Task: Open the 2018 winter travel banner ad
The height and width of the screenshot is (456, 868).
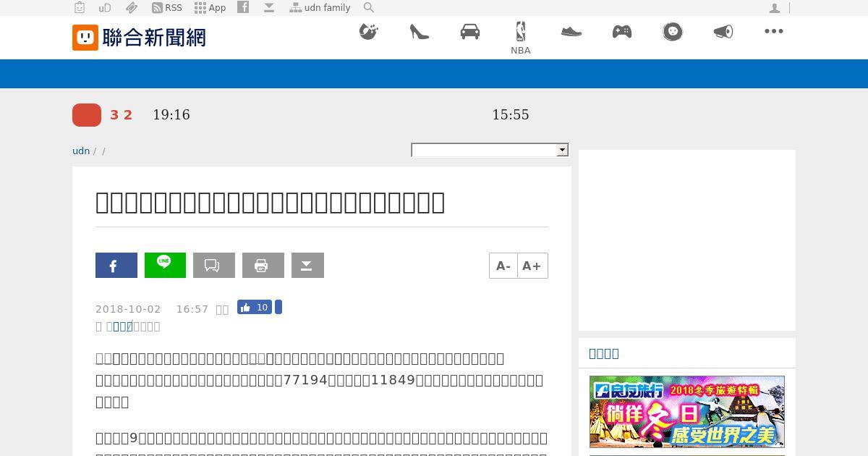Action: [687, 412]
